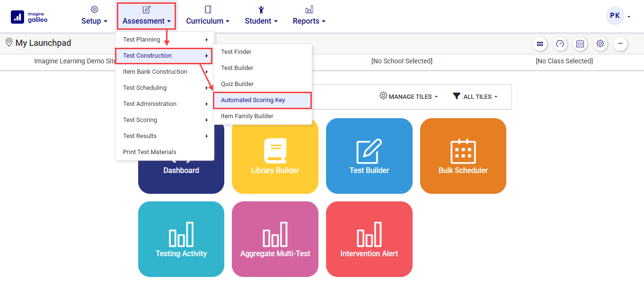
Task: Click the Imagine Galileo logo
Action: pos(29,17)
